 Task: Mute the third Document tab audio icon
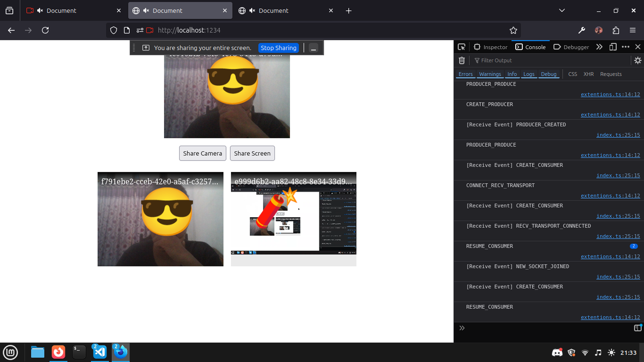coord(252,11)
